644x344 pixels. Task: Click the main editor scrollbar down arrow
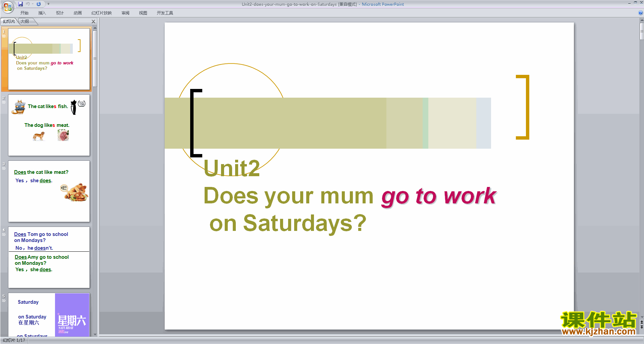pyautogui.click(x=642, y=317)
